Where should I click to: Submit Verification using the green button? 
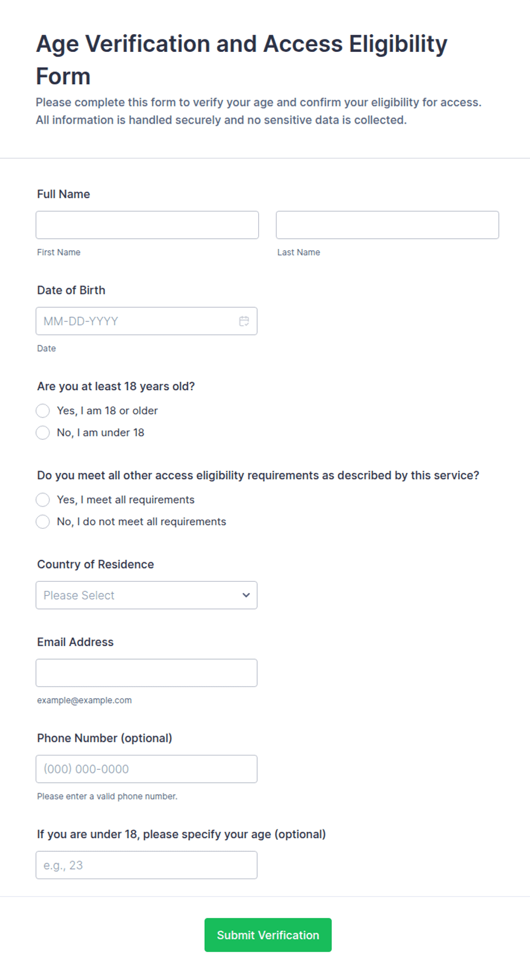coord(268,934)
